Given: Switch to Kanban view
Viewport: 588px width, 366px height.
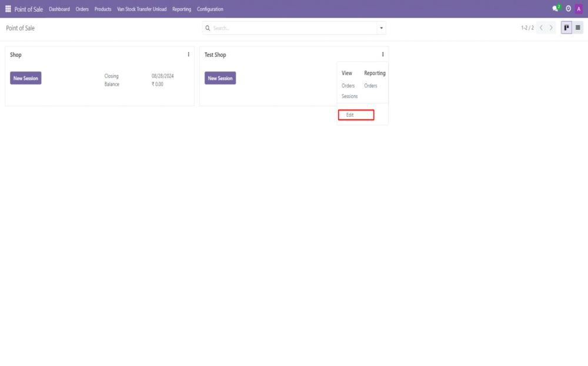Looking at the screenshot, I should pyautogui.click(x=566, y=28).
